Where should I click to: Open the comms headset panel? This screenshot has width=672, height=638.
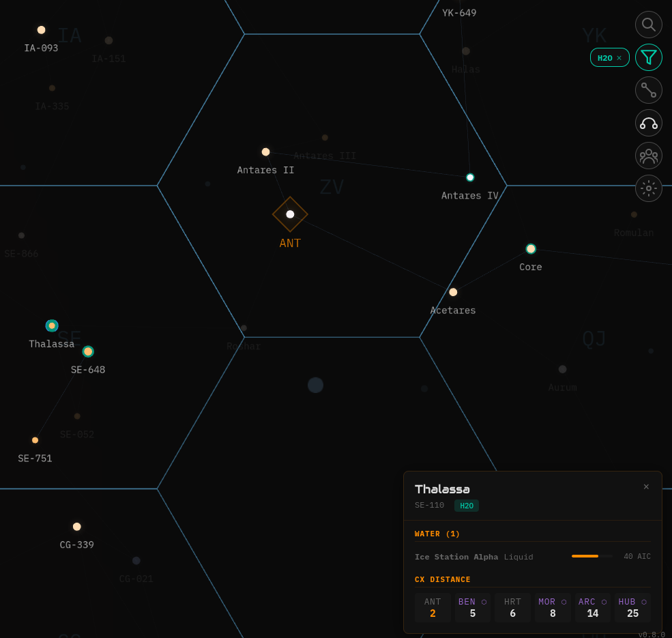[x=648, y=123]
